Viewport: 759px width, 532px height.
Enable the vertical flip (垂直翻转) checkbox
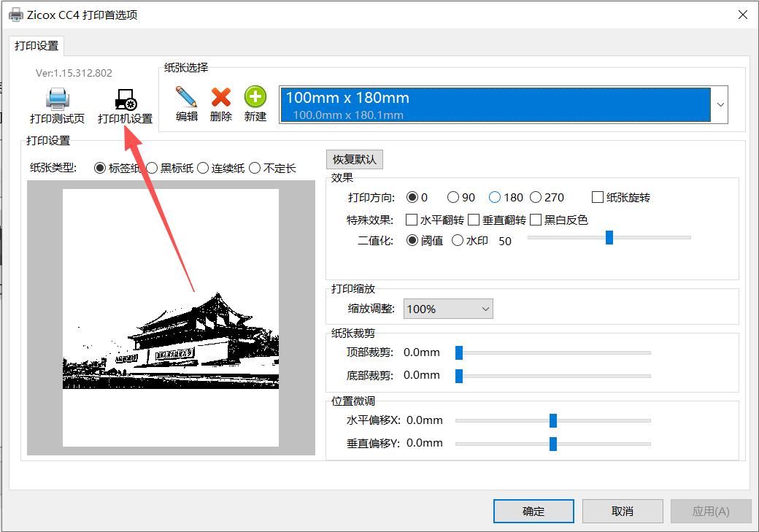(474, 220)
